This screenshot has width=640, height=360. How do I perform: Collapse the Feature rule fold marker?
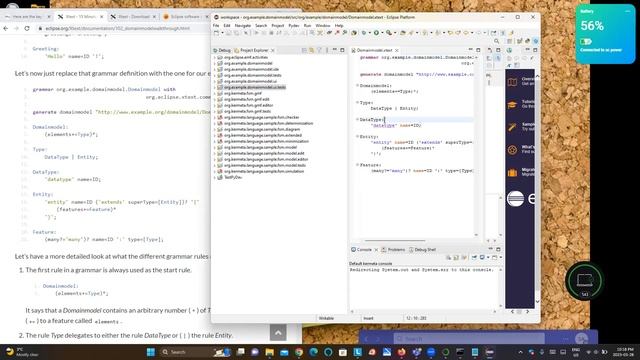tap(357, 164)
